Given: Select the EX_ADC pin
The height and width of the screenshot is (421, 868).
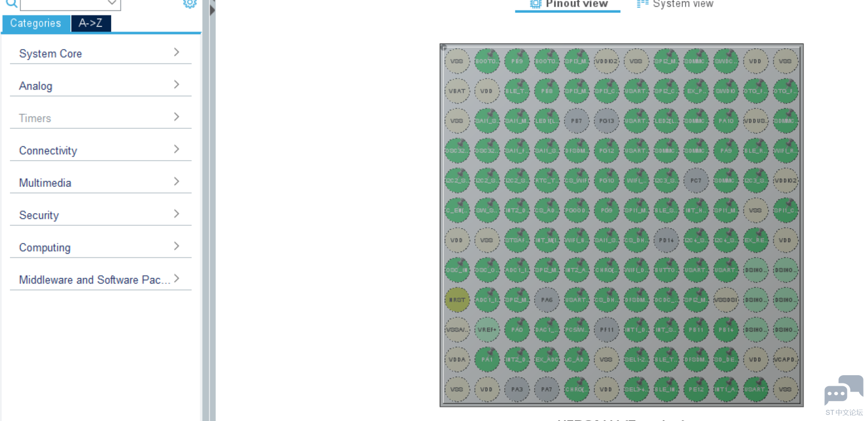Looking at the screenshot, I should (x=547, y=360).
